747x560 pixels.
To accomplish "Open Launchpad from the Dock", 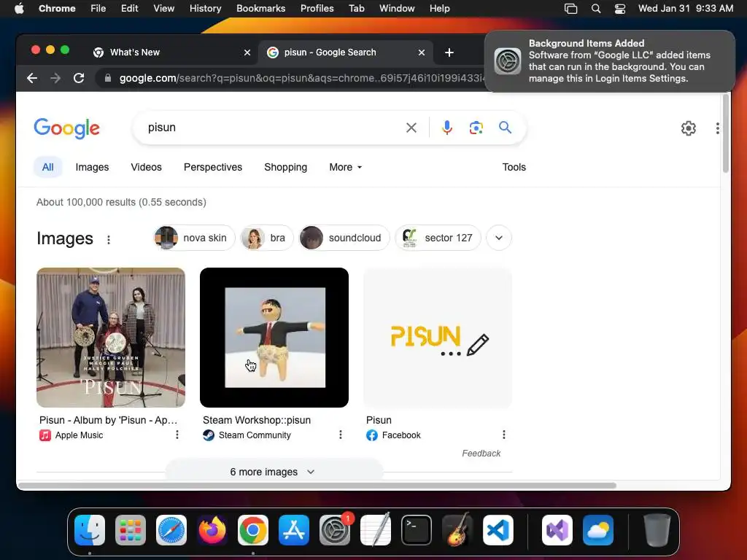I will [131, 530].
